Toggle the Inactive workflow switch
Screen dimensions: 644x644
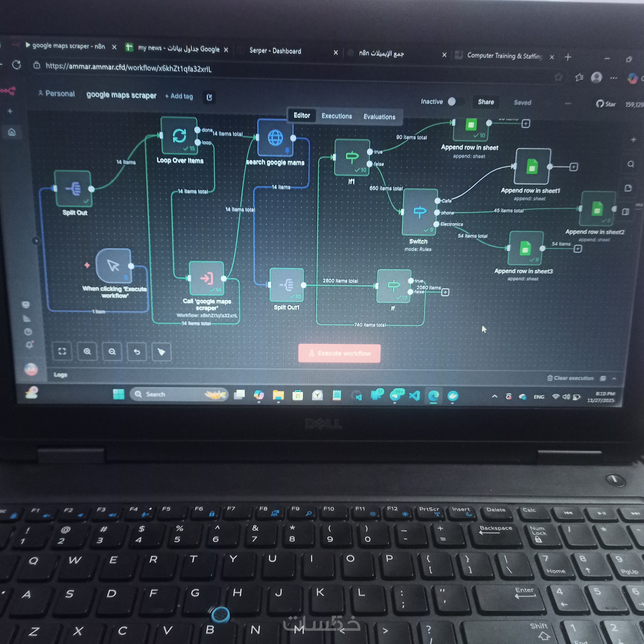click(x=454, y=102)
